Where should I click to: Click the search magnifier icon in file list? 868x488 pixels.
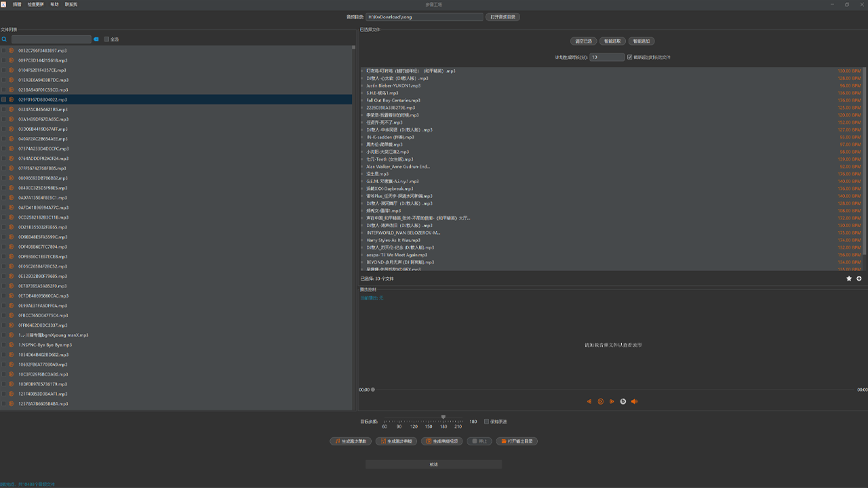tap(4, 39)
